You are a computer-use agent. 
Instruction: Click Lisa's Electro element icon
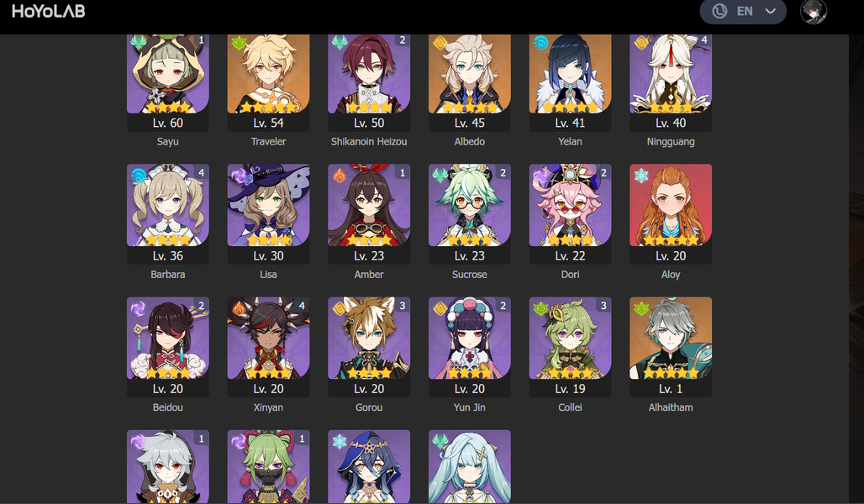click(x=240, y=176)
